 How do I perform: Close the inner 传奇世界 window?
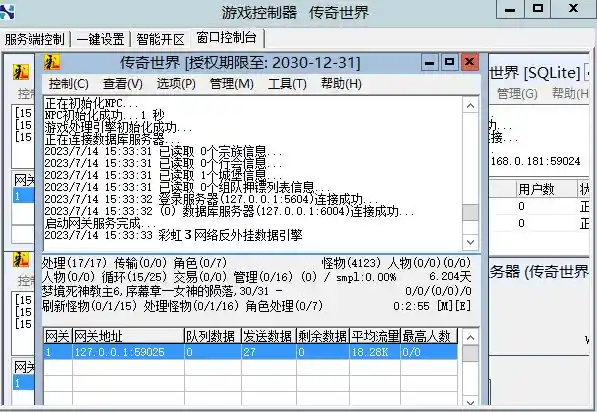(469, 62)
